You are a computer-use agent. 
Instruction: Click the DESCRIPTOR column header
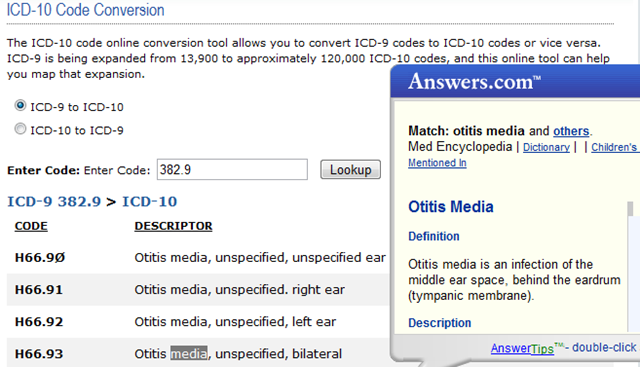[173, 226]
